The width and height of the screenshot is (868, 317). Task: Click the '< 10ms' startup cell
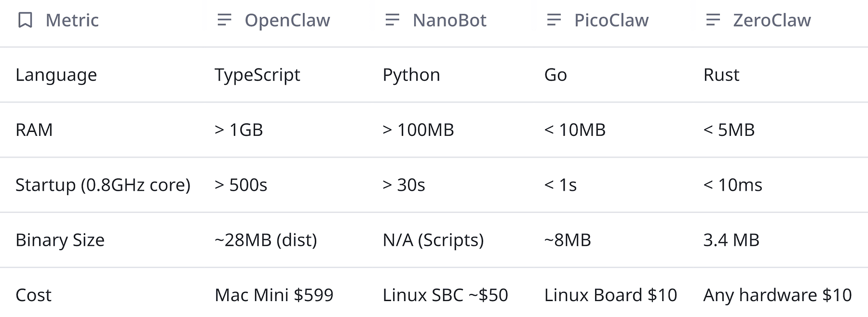click(732, 185)
